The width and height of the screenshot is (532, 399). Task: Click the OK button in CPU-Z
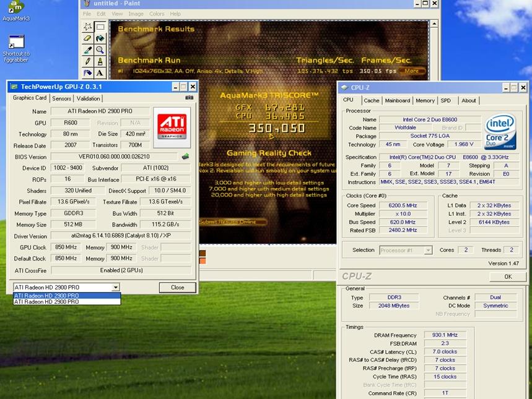click(508, 277)
